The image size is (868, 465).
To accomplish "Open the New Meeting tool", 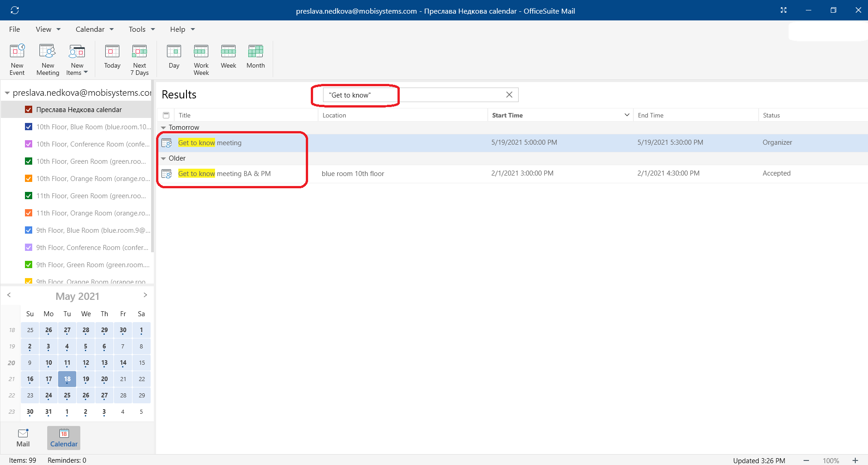I will [47, 58].
